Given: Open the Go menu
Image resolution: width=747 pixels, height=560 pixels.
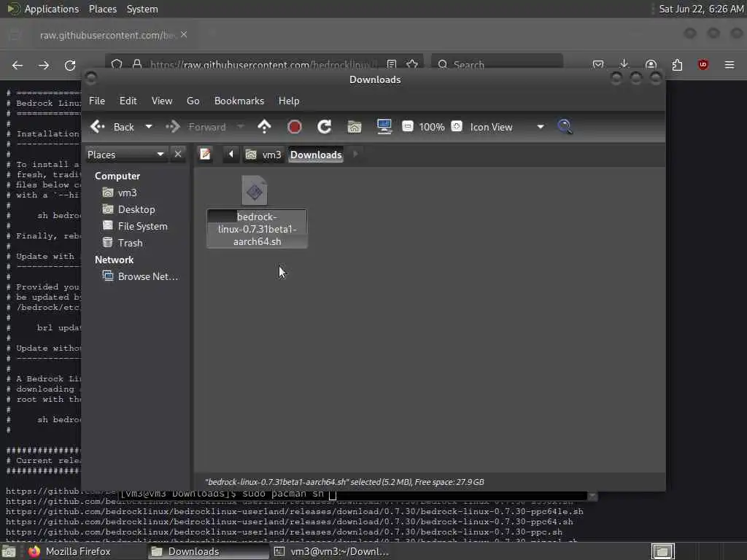Looking at the screenshot, I should (193, 101).
